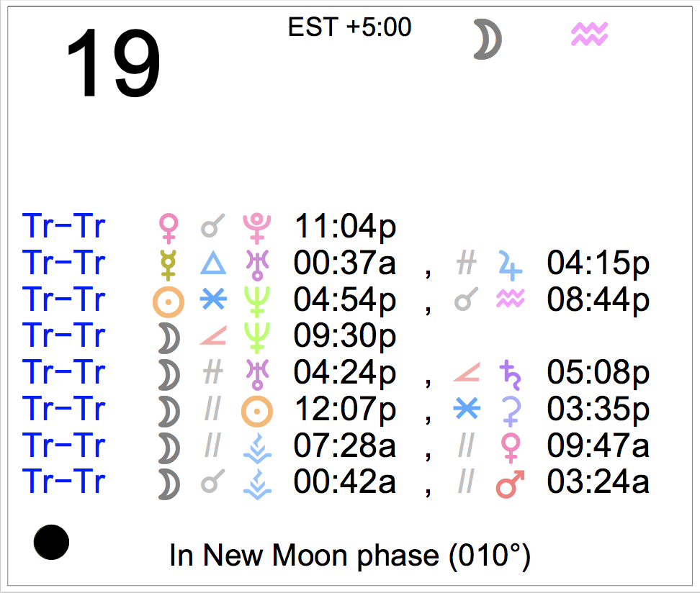
Task: Select the Venus glyph in the 11:04p row
Action: click(168, 227)
